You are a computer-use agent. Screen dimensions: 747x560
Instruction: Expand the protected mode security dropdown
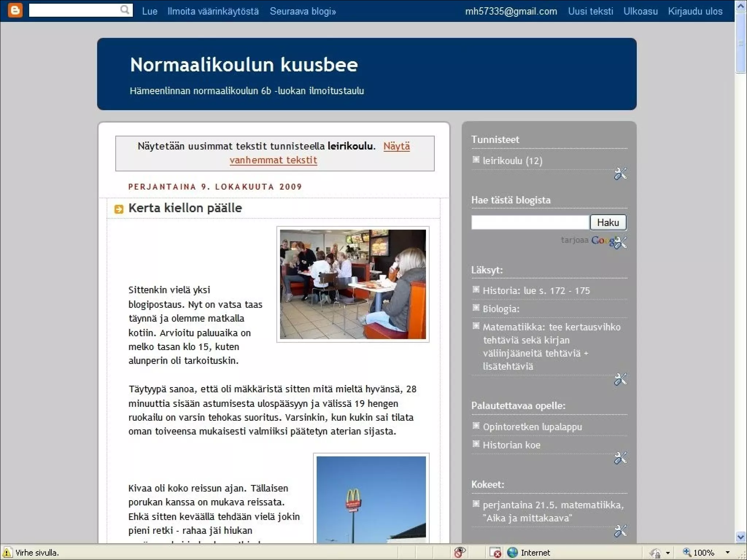point(668,553)
